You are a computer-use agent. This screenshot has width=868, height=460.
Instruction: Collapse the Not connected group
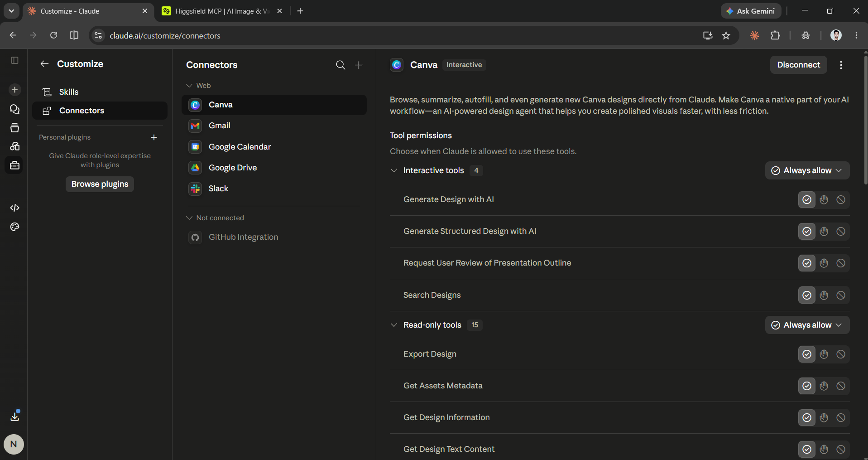(x=189, y=218)
